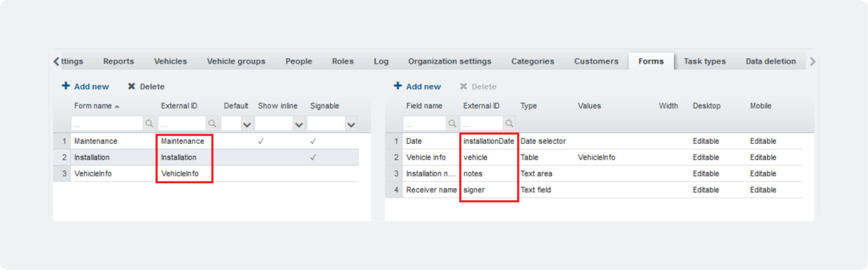Select the Forms tab
Viewport: 868px width, 270px height.
pos(651,61)
